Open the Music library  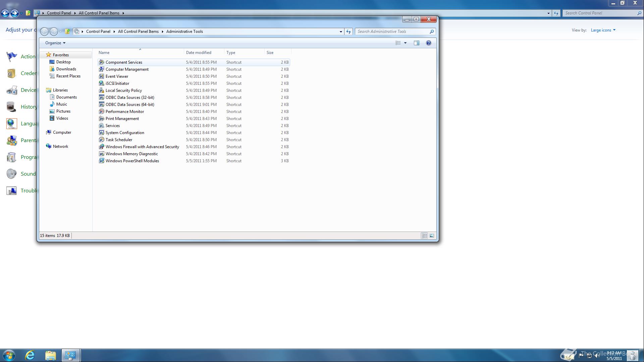pos(62,104)
